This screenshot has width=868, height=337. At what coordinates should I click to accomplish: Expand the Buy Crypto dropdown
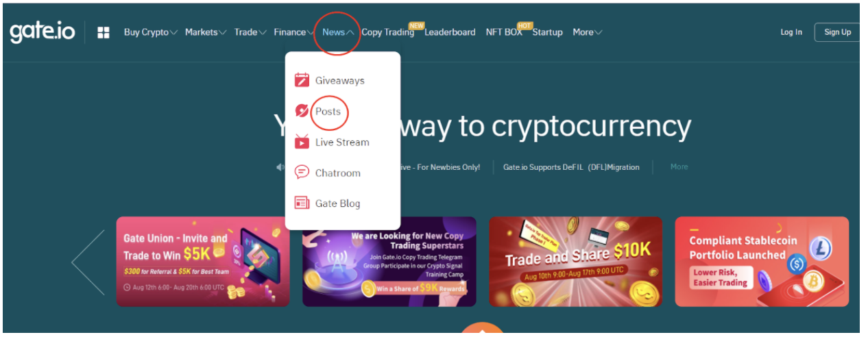click(x=151, y=32)
